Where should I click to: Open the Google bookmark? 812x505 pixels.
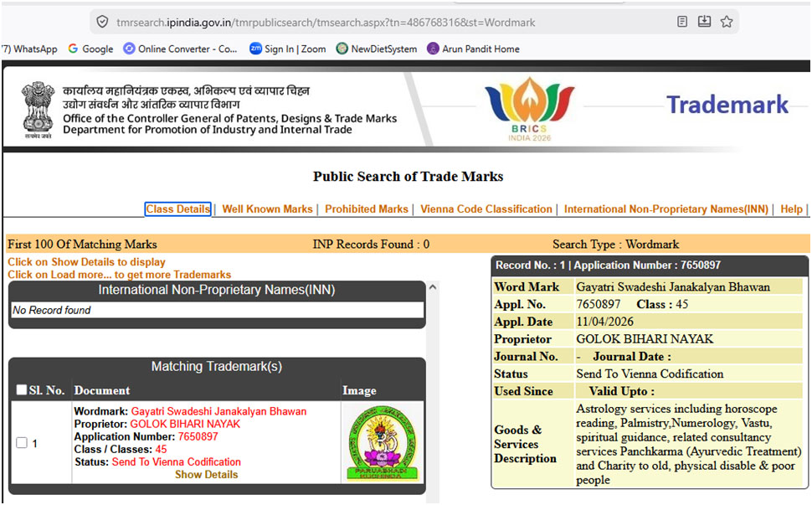pos(90,49)
